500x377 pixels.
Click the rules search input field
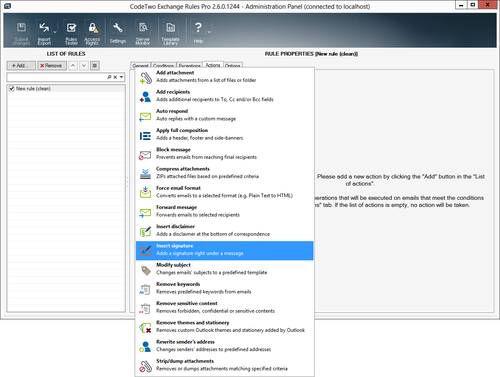click(x=57, y=77)
